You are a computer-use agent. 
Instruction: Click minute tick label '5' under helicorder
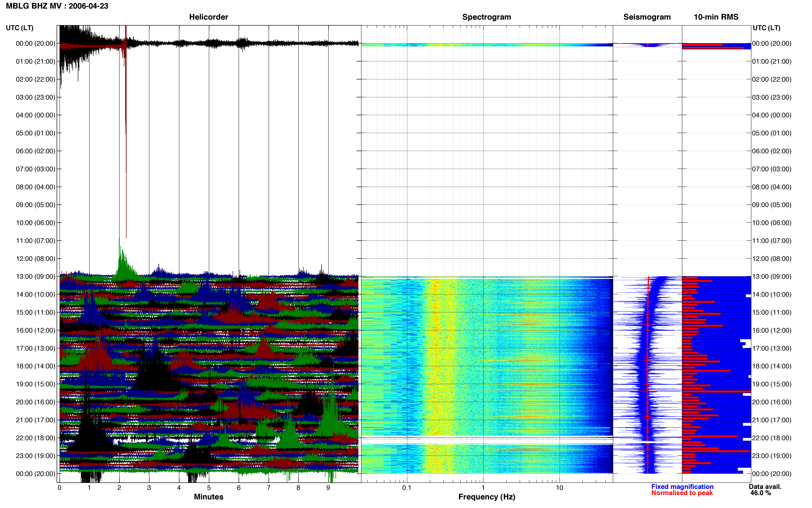tap(209, 487)
